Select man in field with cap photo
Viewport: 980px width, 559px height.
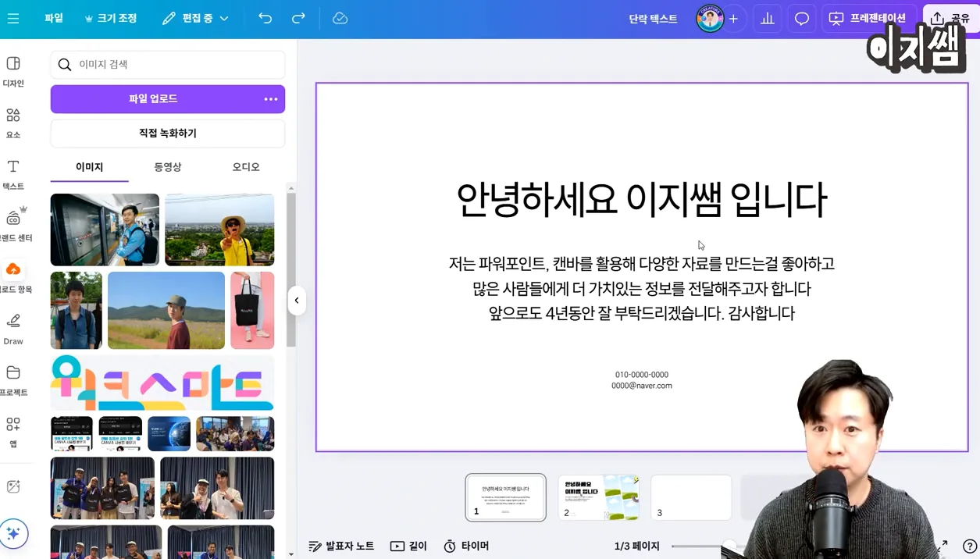[x=166, y=310]
